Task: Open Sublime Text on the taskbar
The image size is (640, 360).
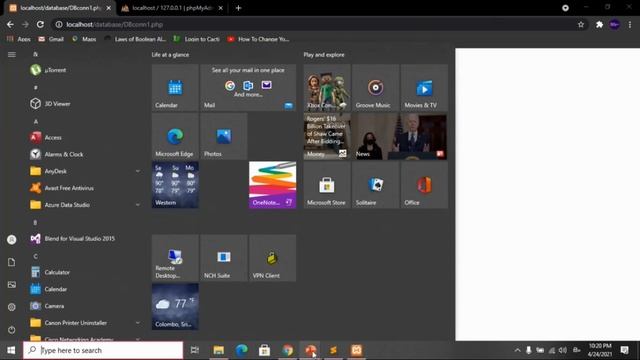Action: click(x=333, y=350)
